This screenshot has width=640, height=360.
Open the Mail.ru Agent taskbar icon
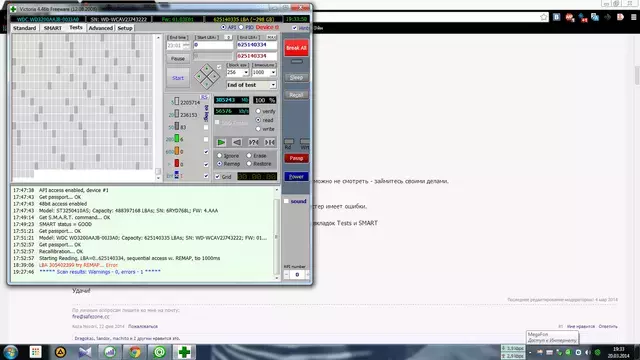click(160, 352)
